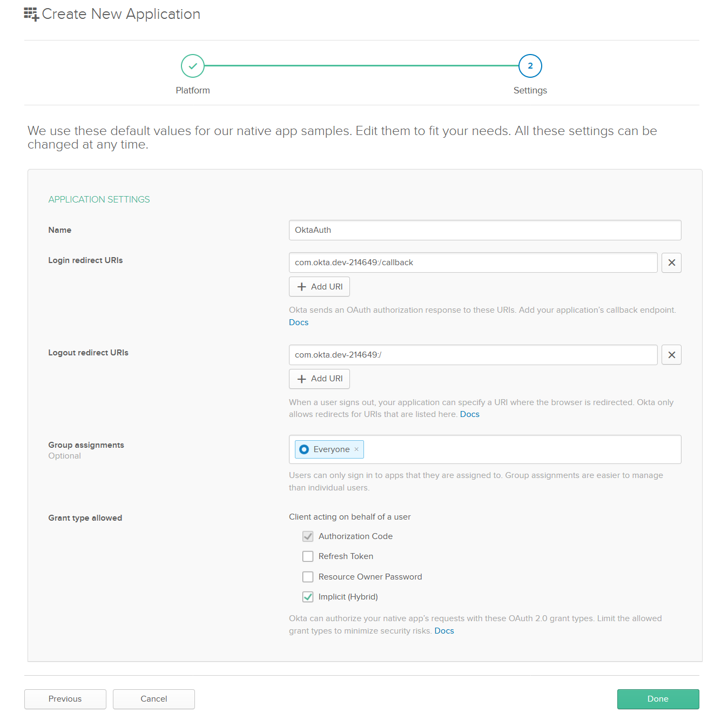
Task: Enable Resource Owner Password checkbox
Action: tap(308, 577)
